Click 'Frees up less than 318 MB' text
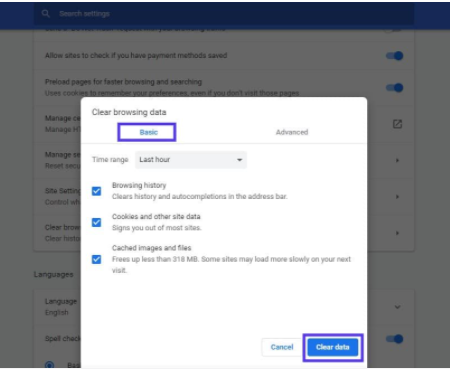450x369 pixels. [231, 264]
